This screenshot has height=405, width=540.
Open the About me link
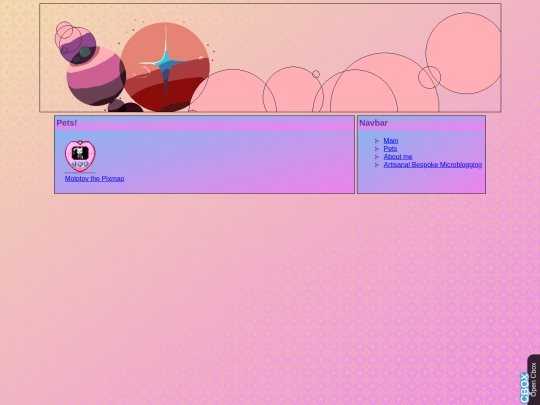398,157
